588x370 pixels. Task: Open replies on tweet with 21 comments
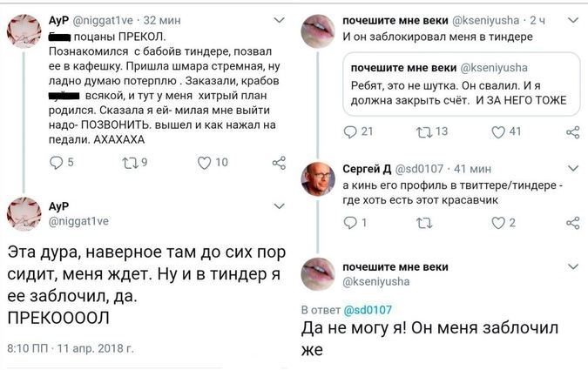[x=354, y=131]
